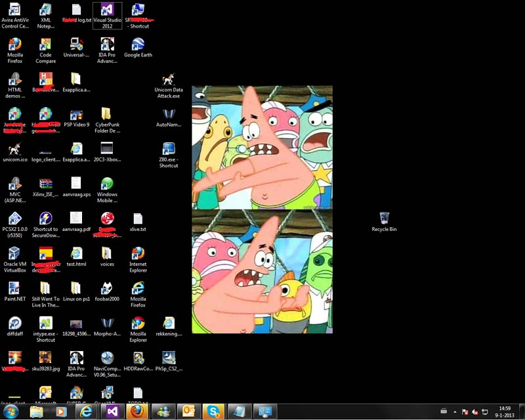
Task: Launch Google Earth from the desktop
Action: tap(138, 47)
